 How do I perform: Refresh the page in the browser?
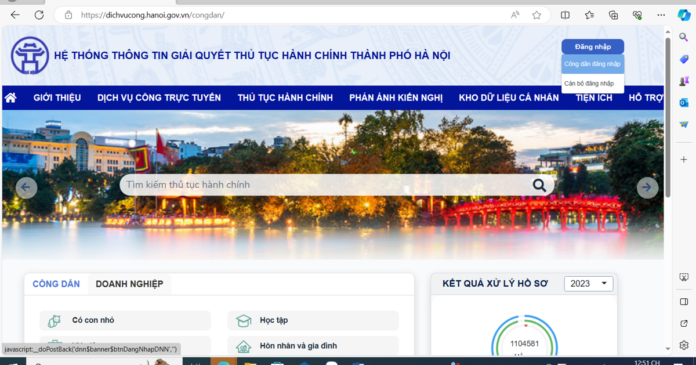[39, 15]
